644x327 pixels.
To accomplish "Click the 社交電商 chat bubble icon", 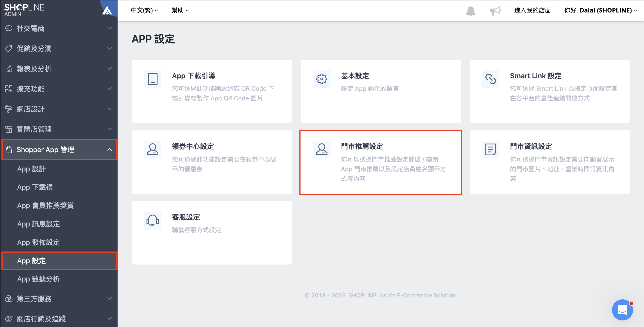I will pyautogui.click(x=9, y=28).
